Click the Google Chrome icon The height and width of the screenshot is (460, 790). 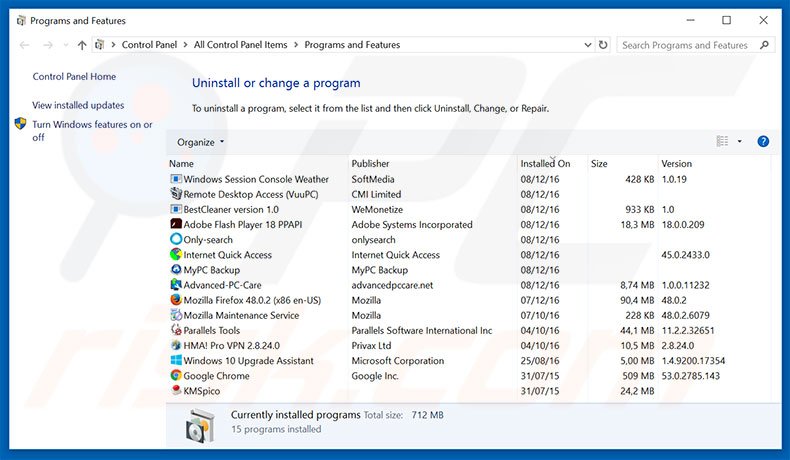[x=176, y=375]
